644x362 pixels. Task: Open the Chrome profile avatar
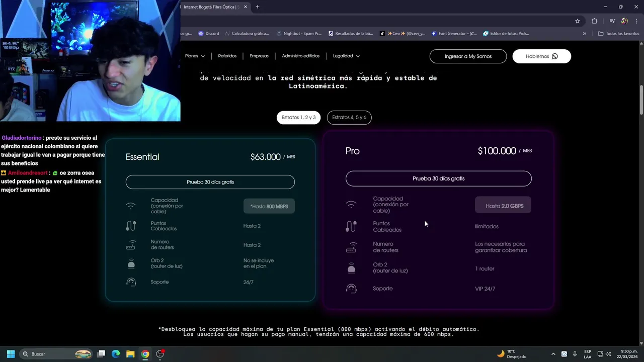(x=624, y=21)
